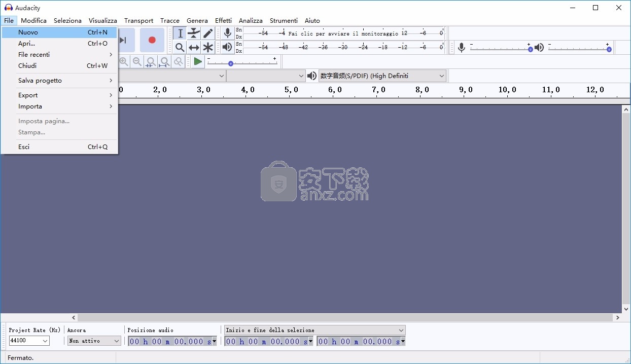Adjust the playback speed slider
This screenshot has height=364, width=631.
241,62
